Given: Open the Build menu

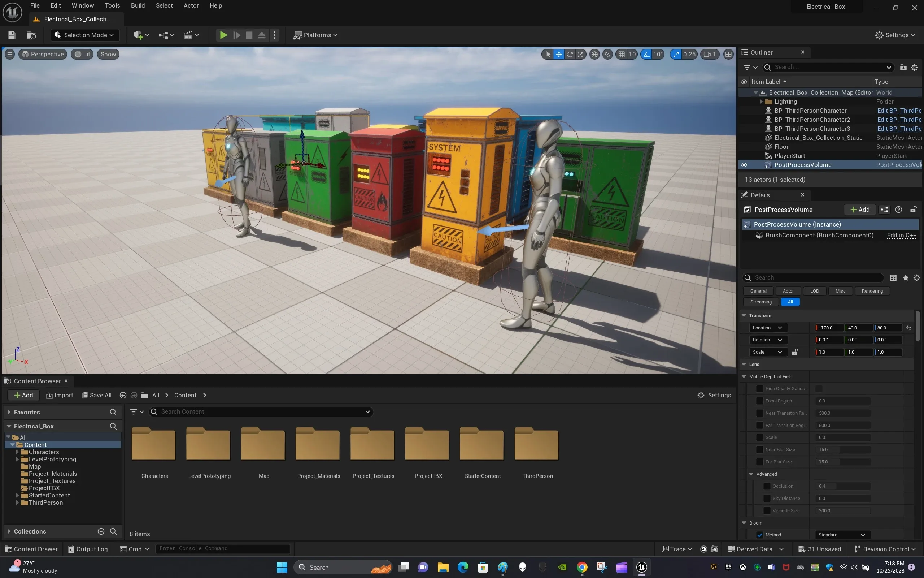Looking at the screenshot, I should 138,5.
